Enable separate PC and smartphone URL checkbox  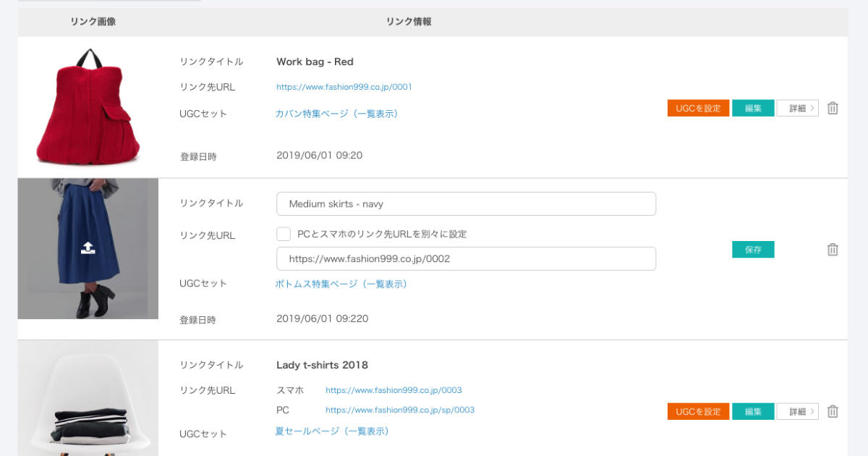283,233
